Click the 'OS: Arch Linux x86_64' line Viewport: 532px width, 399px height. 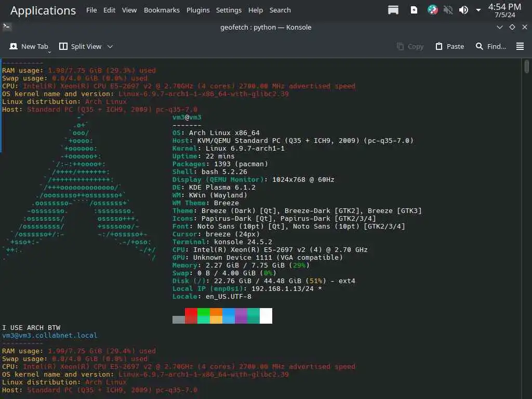[x=216, y=132]
